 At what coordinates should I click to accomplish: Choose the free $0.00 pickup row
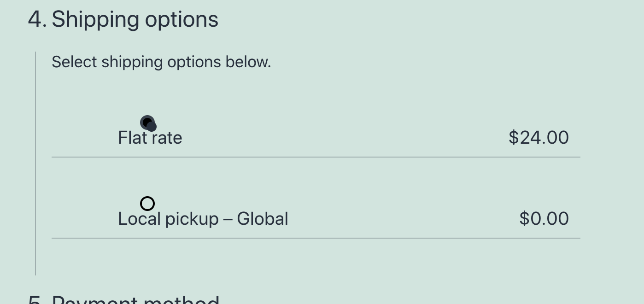pos(322,218)
